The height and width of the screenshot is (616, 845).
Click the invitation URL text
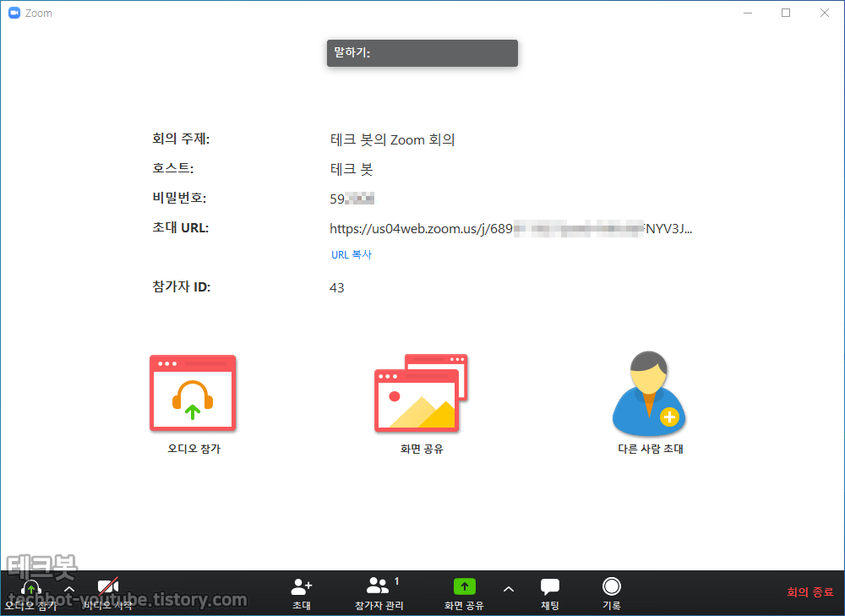[511, 228]
